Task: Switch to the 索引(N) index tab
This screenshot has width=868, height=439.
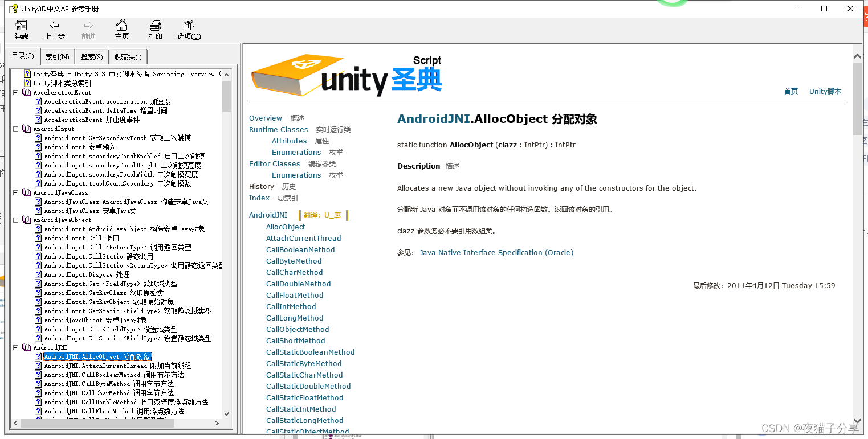Action: click(58, 56)
